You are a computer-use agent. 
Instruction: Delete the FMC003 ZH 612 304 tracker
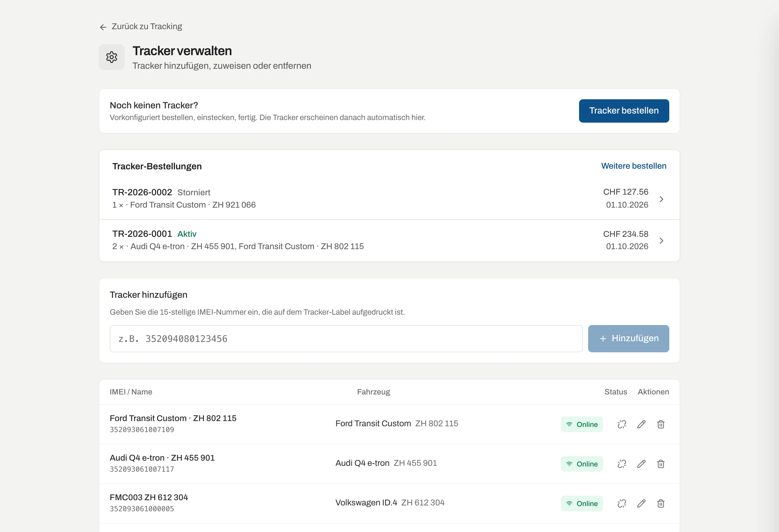pyautogui.click(x=661, y=503)
